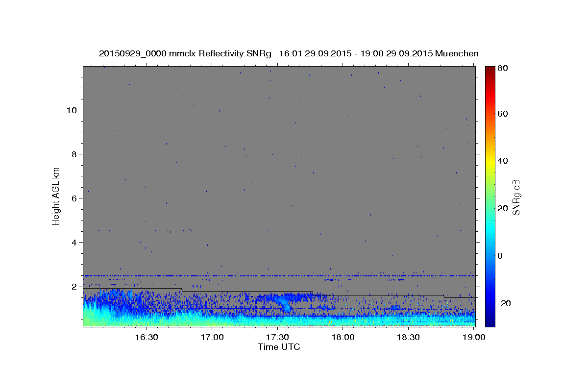This screenshot has height=392, width=588.
Task: Click the 'Height AGL km' axis label
Action: click(x=56, y=196)
